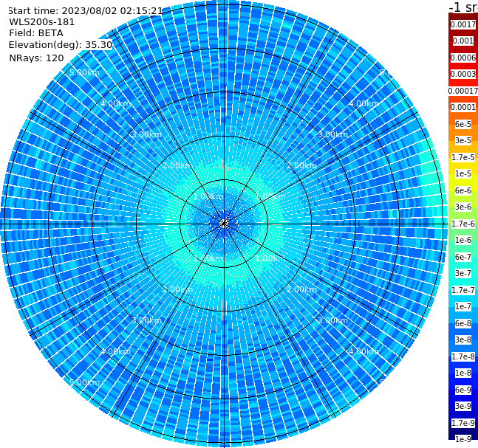
Task: Click the 1e-9 colorbar minimum label
Action: coord(463,439)
